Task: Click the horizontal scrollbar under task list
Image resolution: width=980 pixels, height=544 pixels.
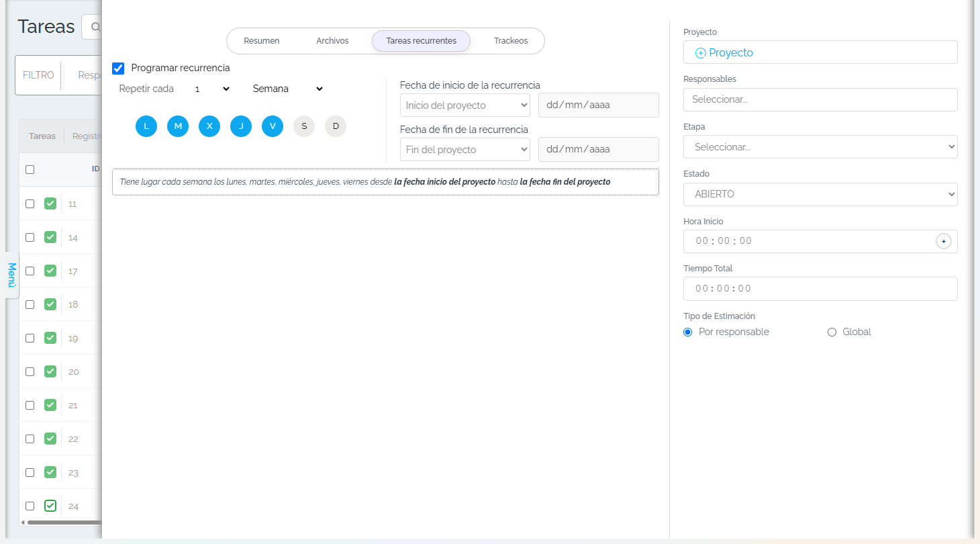Action: [64, 522]
